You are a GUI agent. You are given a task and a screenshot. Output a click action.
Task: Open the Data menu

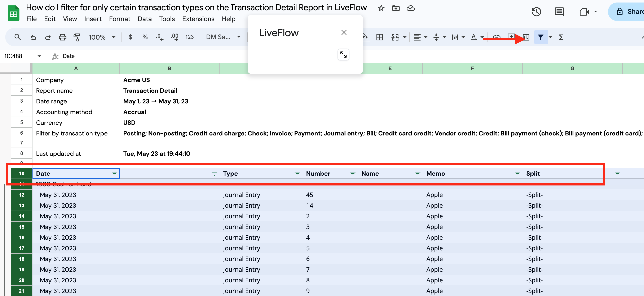tap(145, 19)
